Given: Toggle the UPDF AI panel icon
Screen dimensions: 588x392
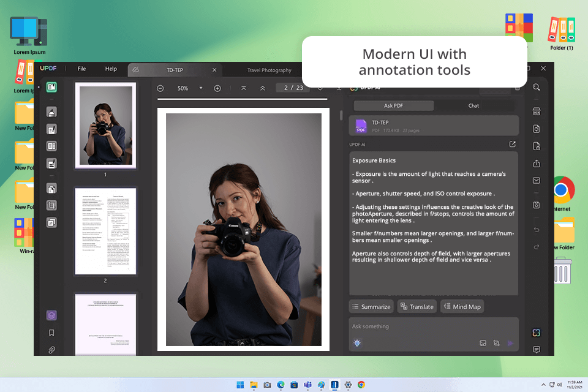Looking at the screenshot, I should [537, 333].
